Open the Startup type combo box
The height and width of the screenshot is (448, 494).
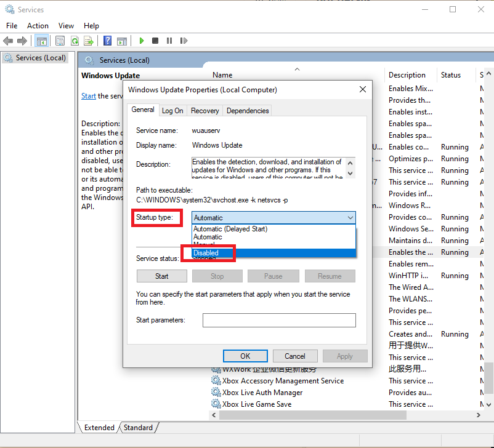pyautogui.click(x=273, y=218)
